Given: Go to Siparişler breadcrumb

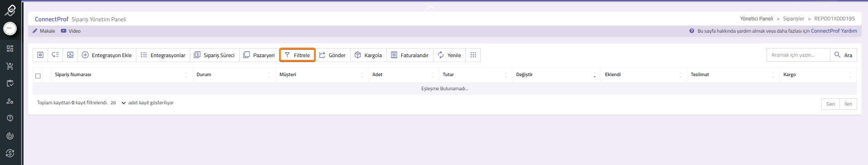Looking at the screenshot, I should (x=794, y=19).
